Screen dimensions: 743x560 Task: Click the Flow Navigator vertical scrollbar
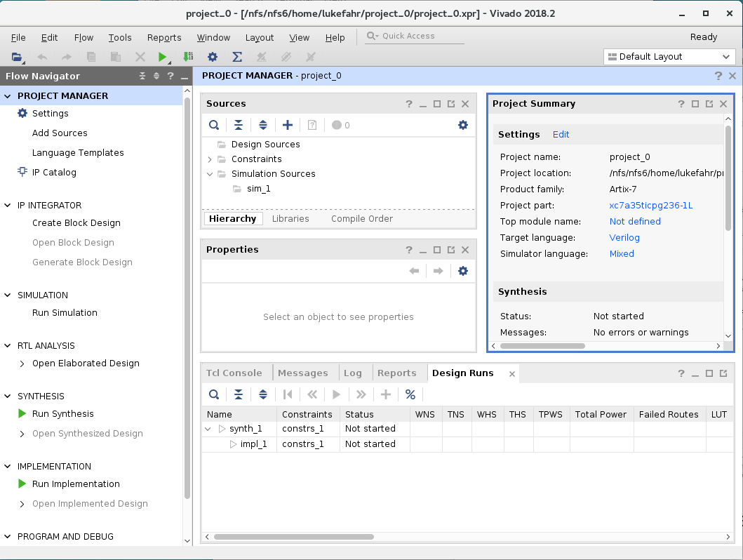click(187, 298)
